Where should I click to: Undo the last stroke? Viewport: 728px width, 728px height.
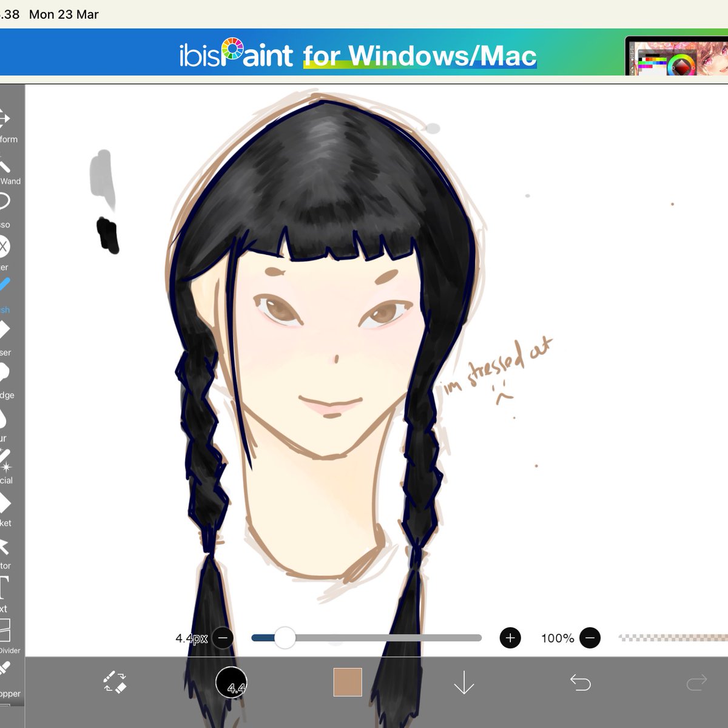[581, 682]
